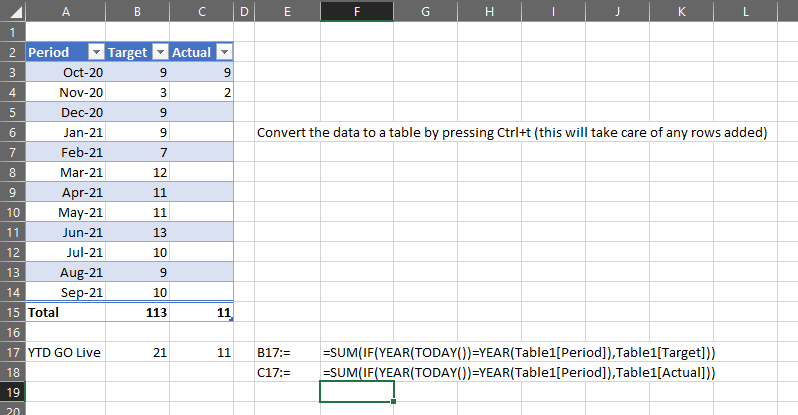798x415 pixels.
Task: Click the Nov-20 actual value 2
Action: click(x=202, y=92)
